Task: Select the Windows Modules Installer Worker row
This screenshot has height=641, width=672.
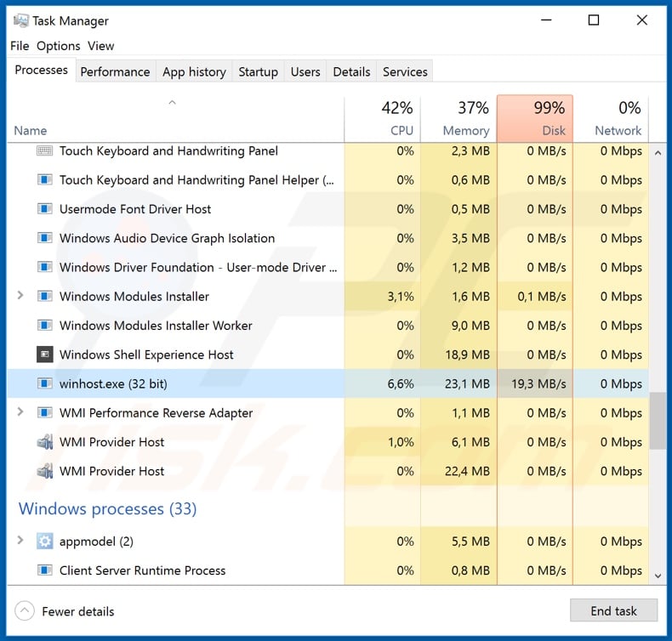Action: coord(327,326)
